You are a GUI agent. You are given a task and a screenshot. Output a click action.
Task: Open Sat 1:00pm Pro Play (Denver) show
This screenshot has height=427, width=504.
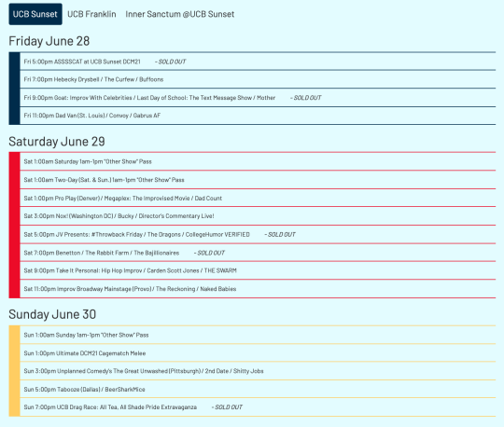(258, 198)
